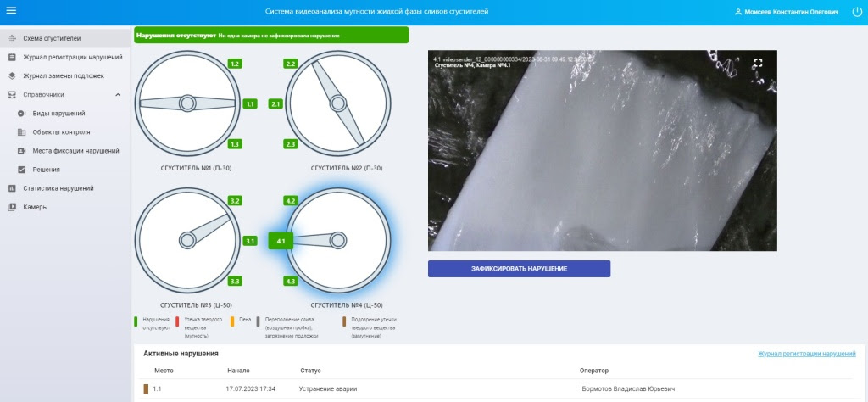Image resolution: width=868 pixels, height=402 pixels.
Task: Expand video to fullscreen
Action: (x=758, y=63)
